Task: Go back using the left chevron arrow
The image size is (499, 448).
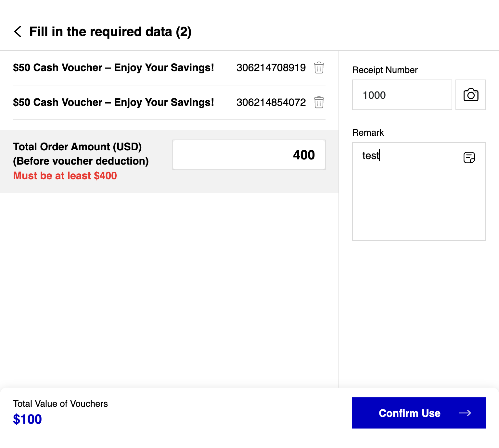Action: pos(18,31)
